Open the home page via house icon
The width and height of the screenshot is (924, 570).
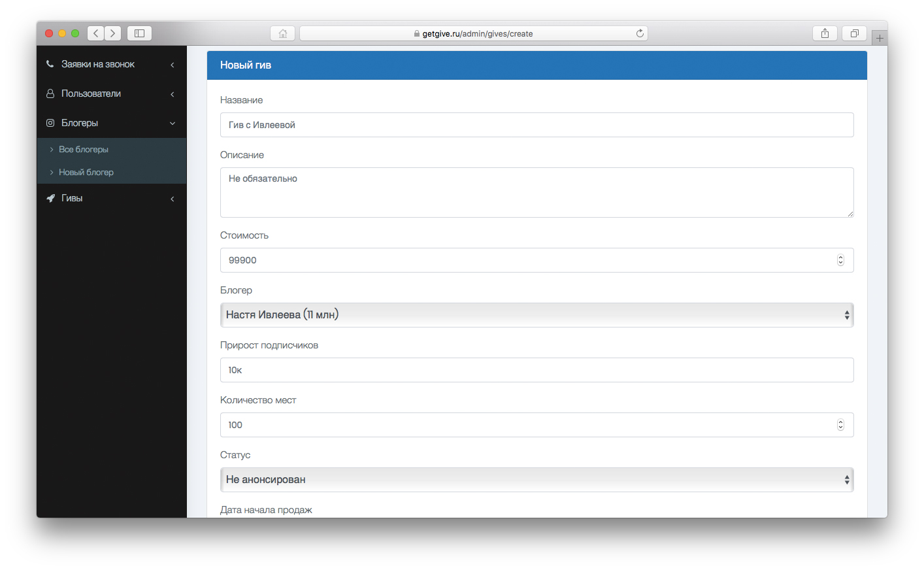283,33
